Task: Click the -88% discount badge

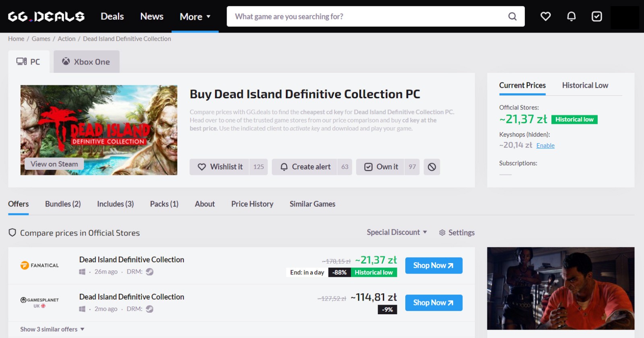Action: point(339,272)
